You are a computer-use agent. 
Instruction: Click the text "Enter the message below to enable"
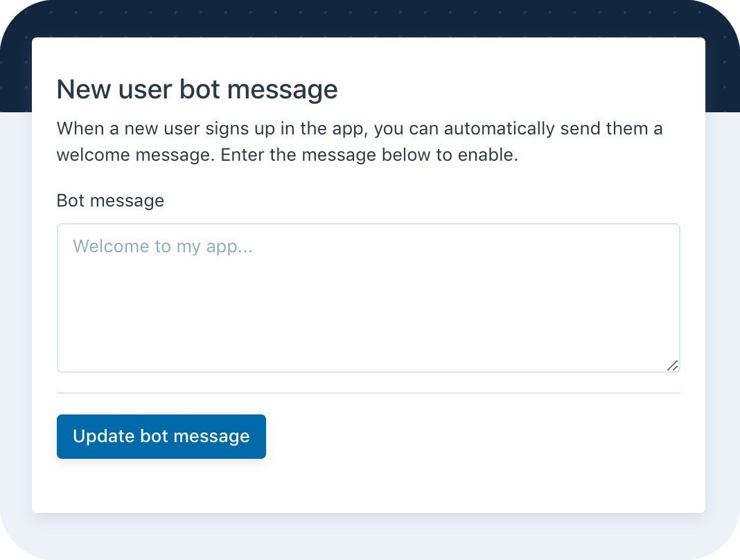369,155
